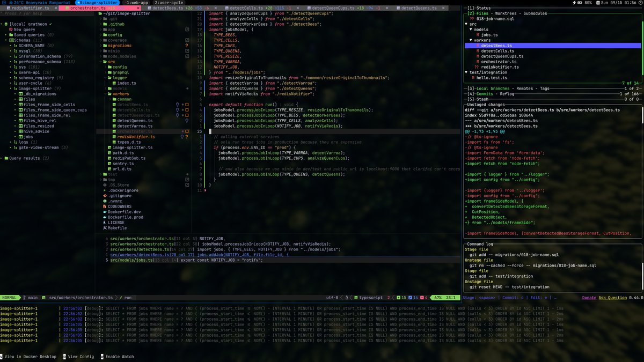Click the checkbox marker beside node_modules folder
The height and width of the screenshot is (362, 644).
tap(187, 56)
